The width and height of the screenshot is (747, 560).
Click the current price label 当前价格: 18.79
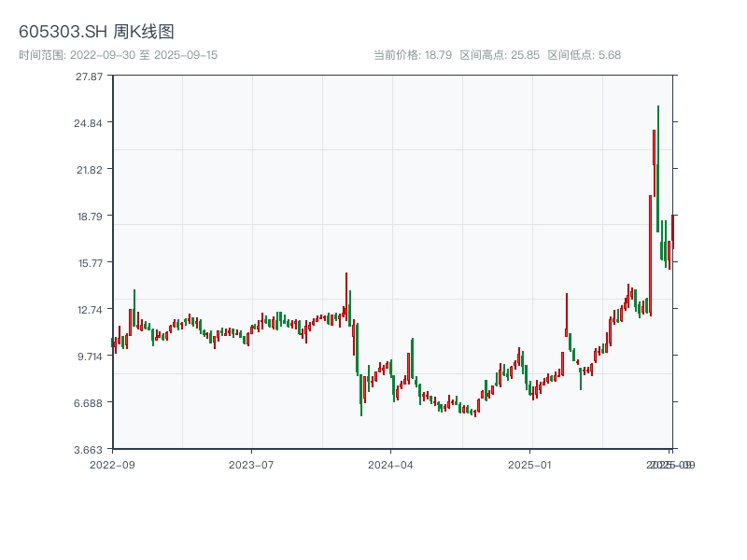pyautogui.click(x=413, y=55)
